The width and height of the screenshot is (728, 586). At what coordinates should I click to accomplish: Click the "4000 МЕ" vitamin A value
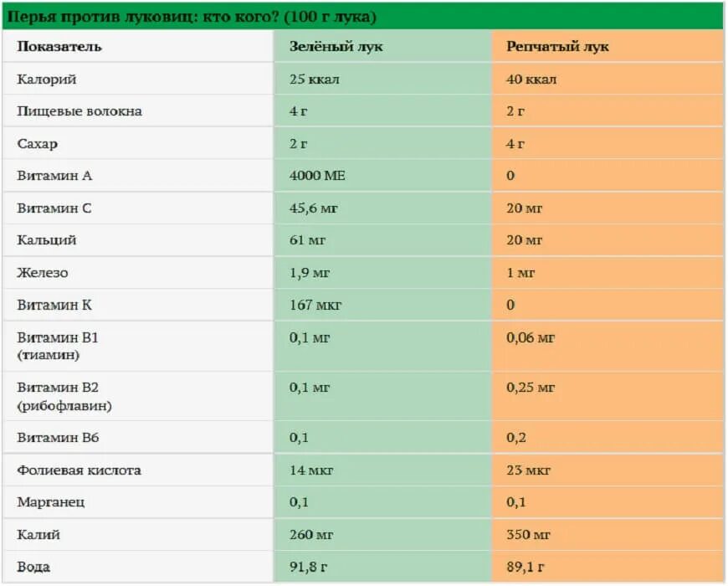click(317, 176)
